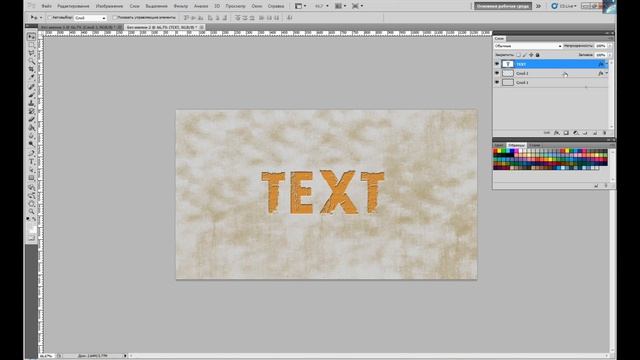Lock transparent pixels icon in Layers panel

point(519,55)
